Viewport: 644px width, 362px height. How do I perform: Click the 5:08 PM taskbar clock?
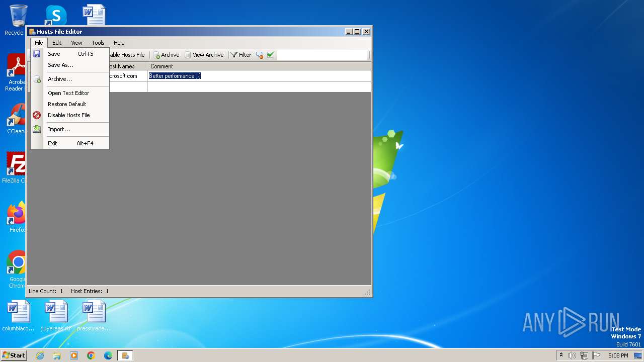click(618, 355)
